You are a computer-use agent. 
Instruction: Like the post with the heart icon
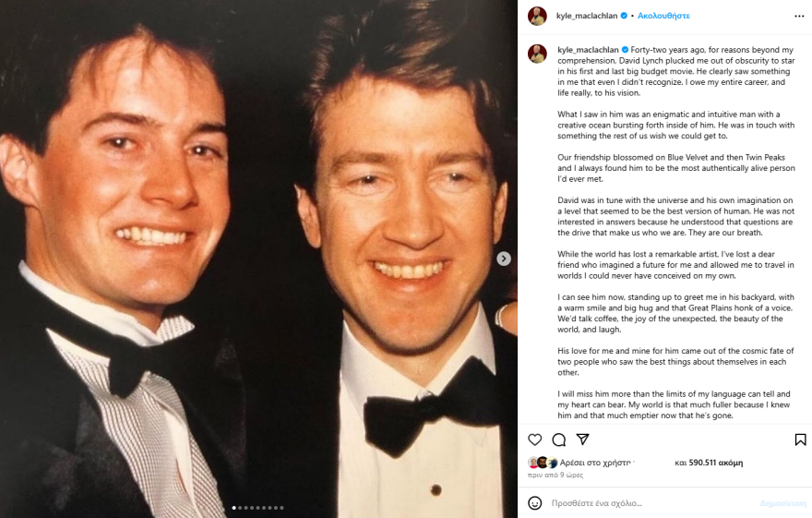535,440
